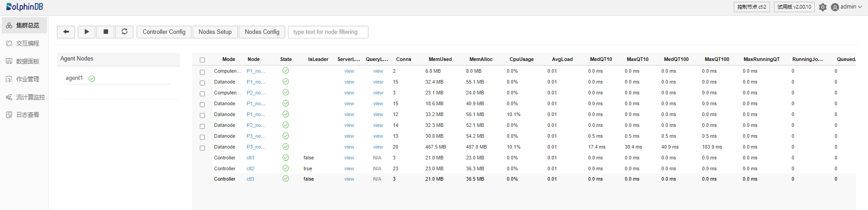This screenshot has width=868, height=210.
Task: Open the 控制节点 ctl2 selector
Action: [x=751, y=7]
